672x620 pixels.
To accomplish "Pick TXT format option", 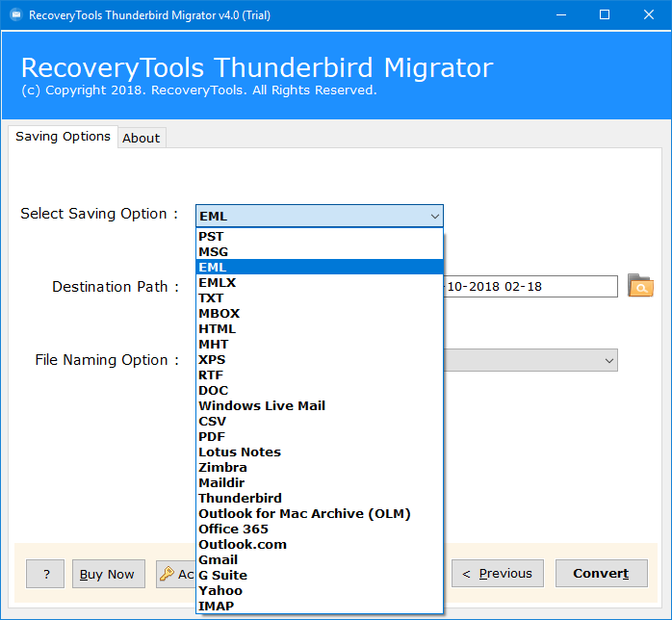I will tap(320, 298).
